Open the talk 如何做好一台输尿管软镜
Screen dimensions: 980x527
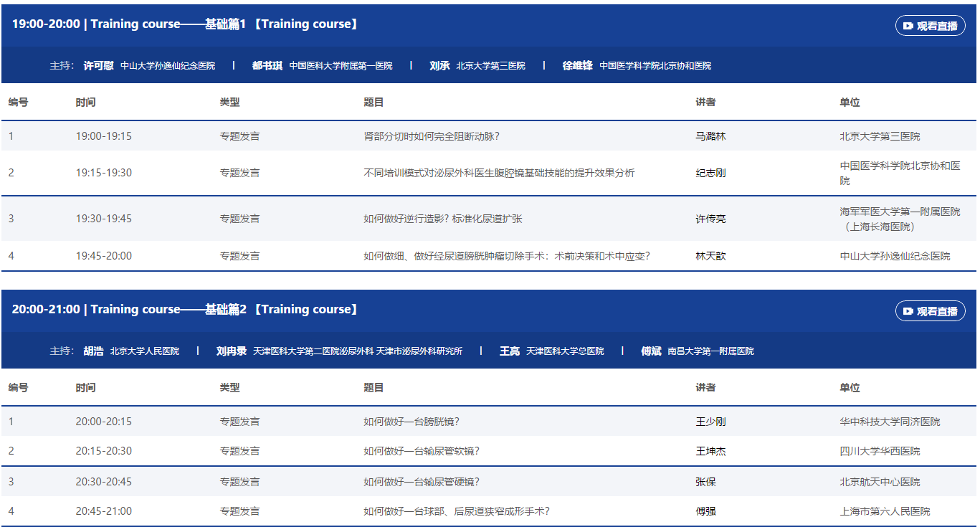click(x=422, y=451)
